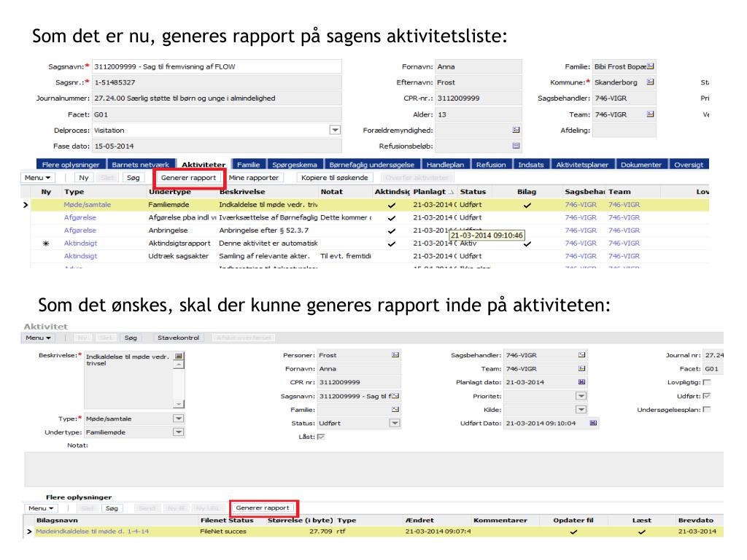Click the Kopiere til søskende button
The width and height of the screenshot is (747, 560).
coord(335,178)
